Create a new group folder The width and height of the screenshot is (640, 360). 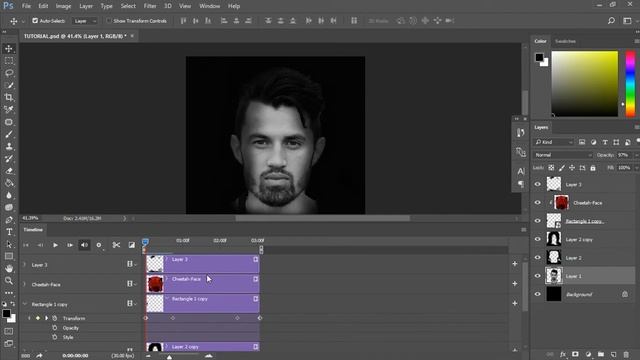(x=601, y=354)
